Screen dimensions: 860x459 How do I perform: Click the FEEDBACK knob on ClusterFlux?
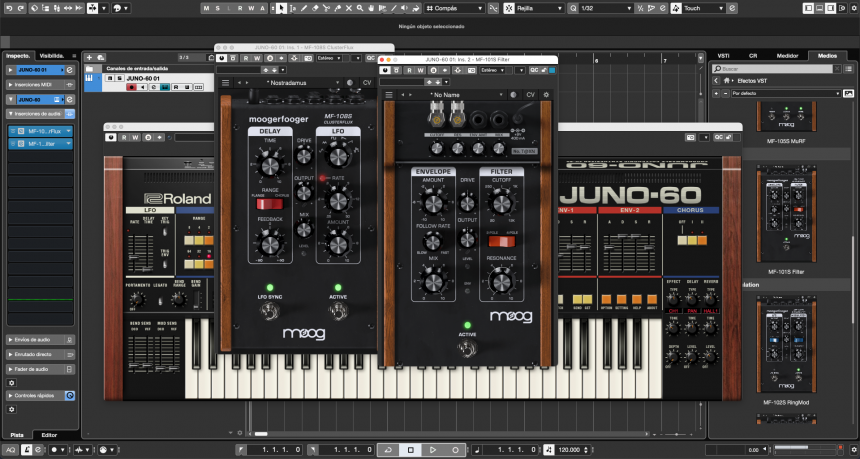pos(270,245)
